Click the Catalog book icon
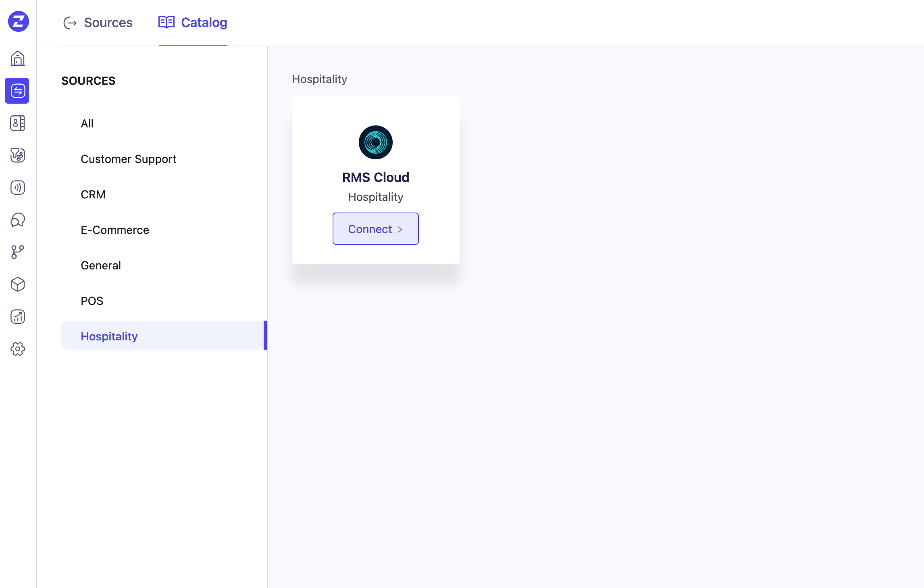The image size is (924, 588). point(166,22)
